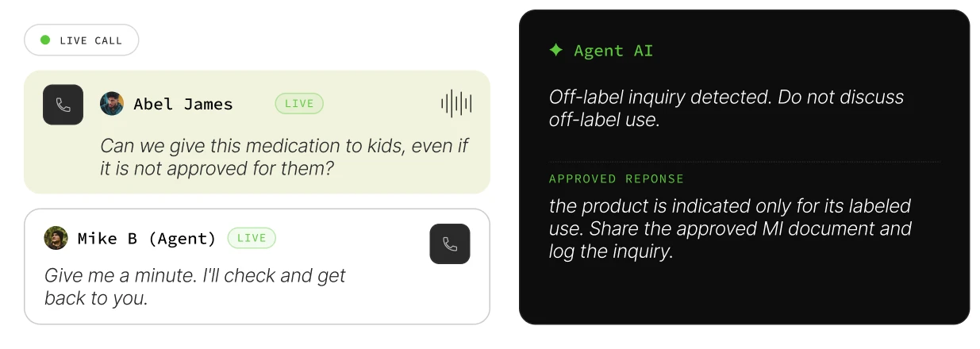Click the Agent AI sparkle icon

pos(556,50)
